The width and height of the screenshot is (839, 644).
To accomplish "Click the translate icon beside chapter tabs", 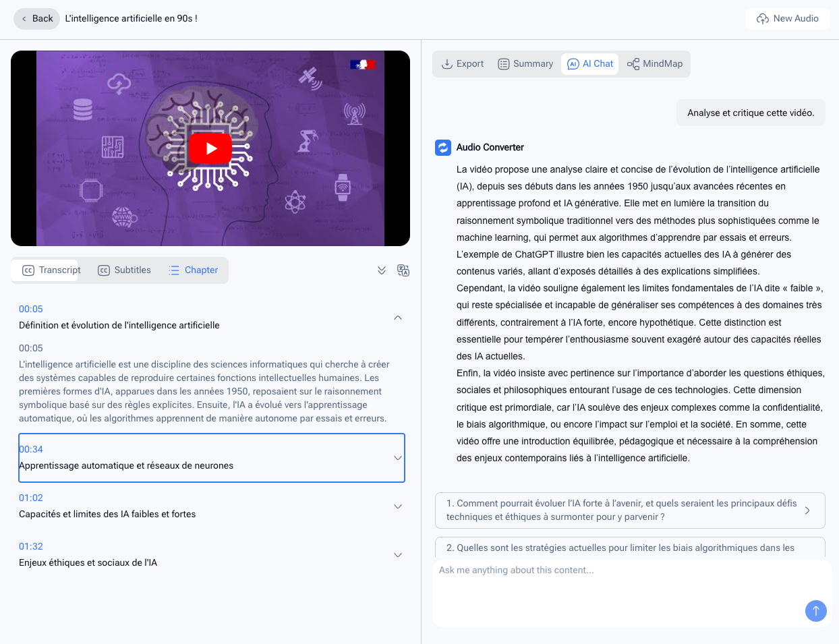I will [403, 270].
